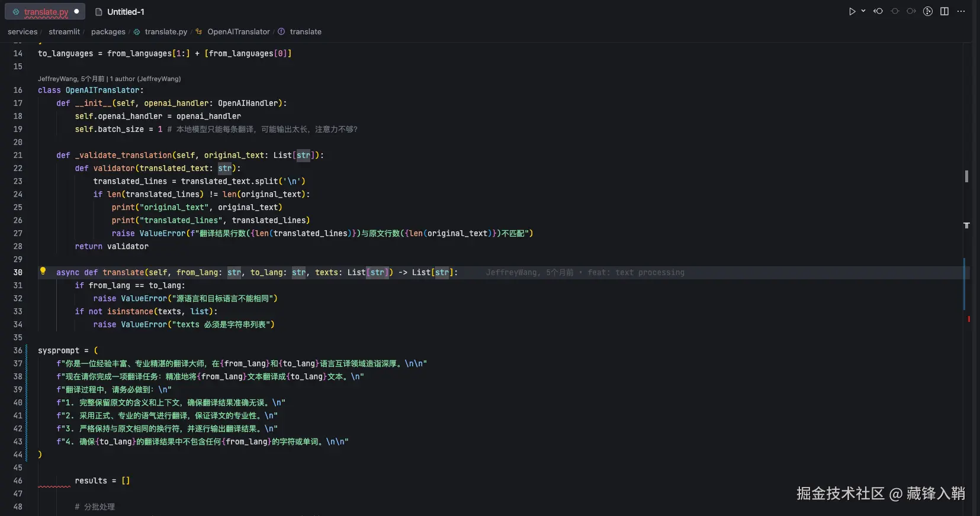980x516 pixels.
Task: Click "results = []" on line 46
Action: coord(102,480)
